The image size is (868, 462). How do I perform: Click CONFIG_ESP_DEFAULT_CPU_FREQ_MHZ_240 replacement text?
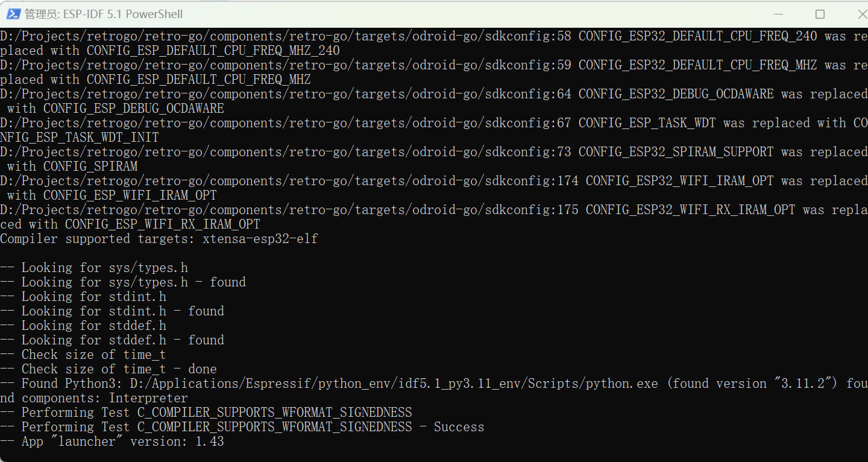pyautogui.click(x=213, y=51)
